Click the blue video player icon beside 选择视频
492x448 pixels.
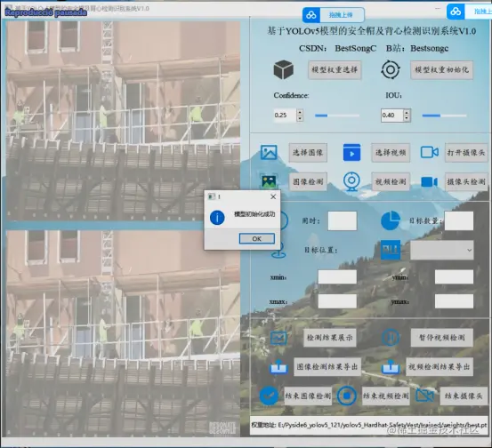click(351, 152)
